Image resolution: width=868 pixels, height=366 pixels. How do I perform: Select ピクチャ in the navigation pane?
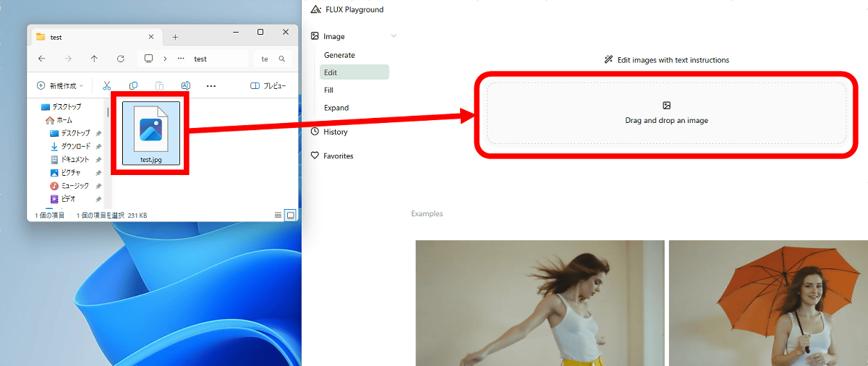65,173
